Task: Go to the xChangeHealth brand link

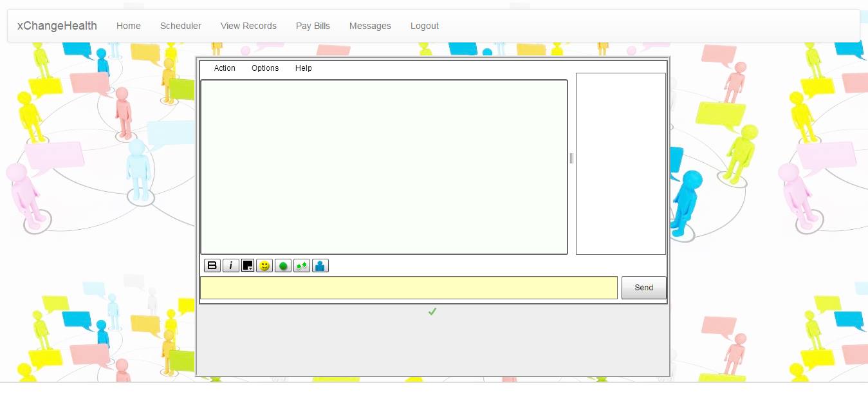Action: [57, 26]
